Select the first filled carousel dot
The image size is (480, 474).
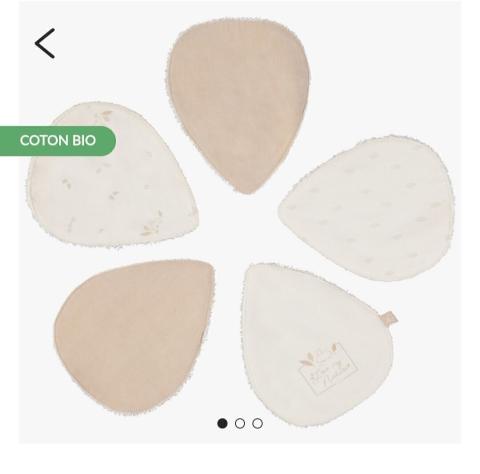click(222, 423)
